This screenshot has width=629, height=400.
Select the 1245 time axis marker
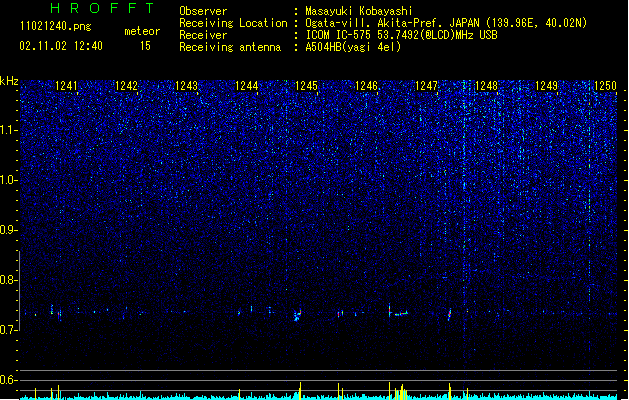coord(306,86)
